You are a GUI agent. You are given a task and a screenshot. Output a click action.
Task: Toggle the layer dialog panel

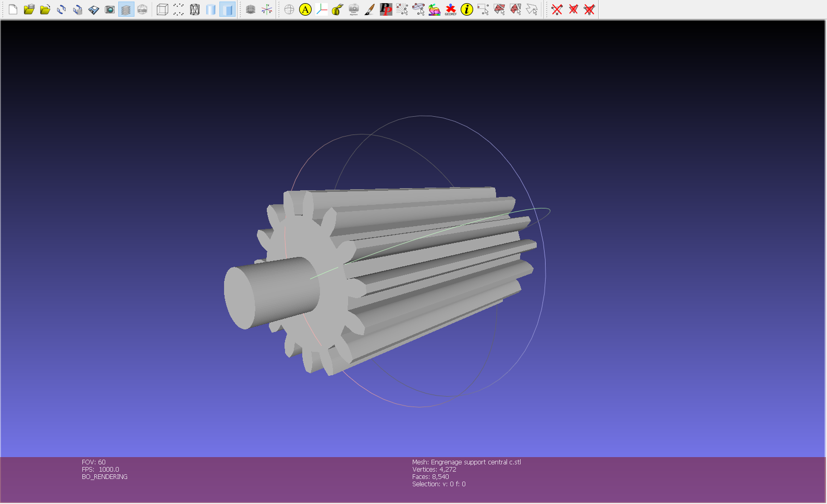[126, 9]
